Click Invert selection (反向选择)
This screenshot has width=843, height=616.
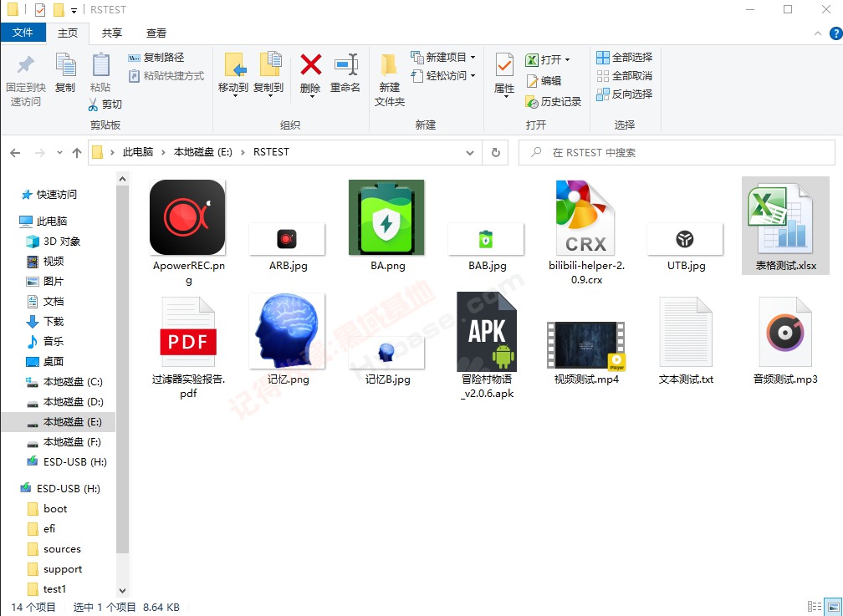(x=624, y=94)
